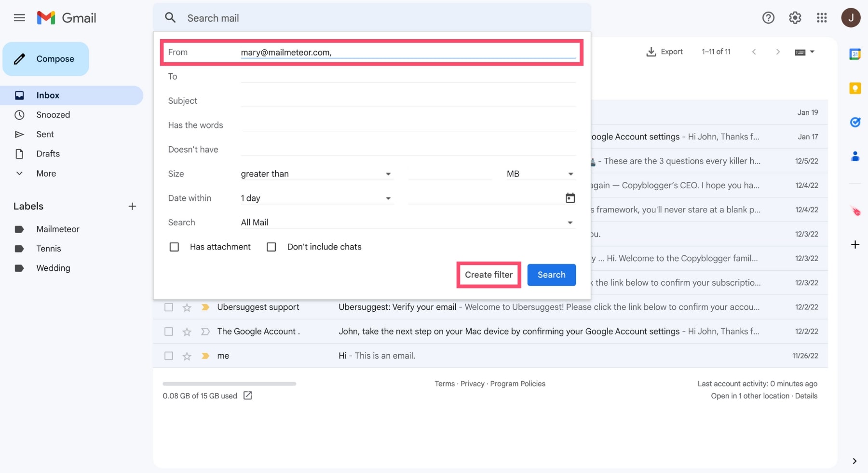Open the Terms link in the footer
Viewport: 868px width, 473px height.
445,383
